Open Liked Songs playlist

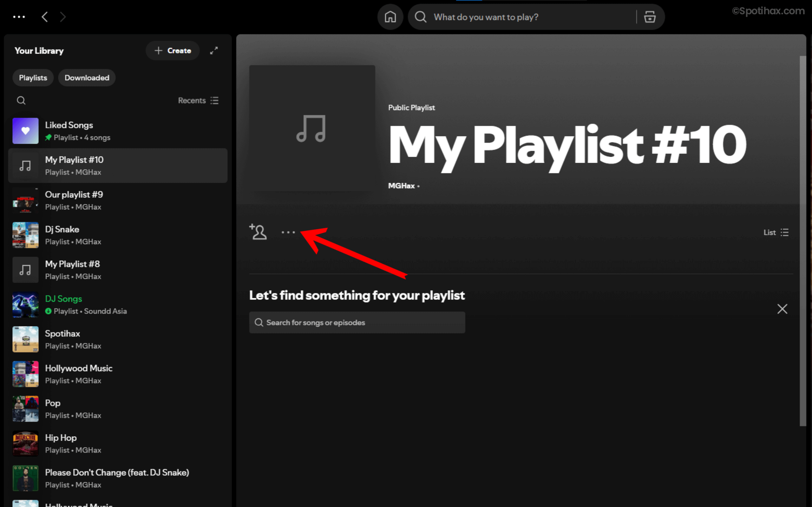coord(118,131)
